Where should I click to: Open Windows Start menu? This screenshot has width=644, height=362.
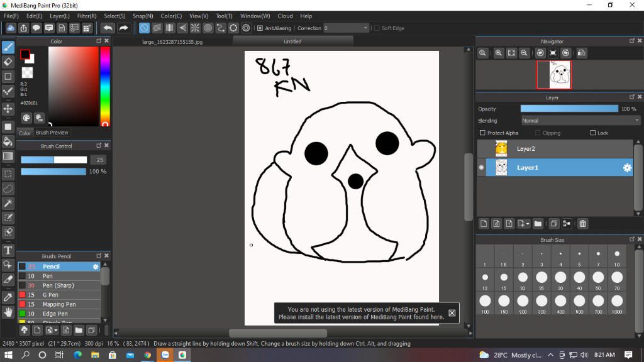(x=8, y=355)
